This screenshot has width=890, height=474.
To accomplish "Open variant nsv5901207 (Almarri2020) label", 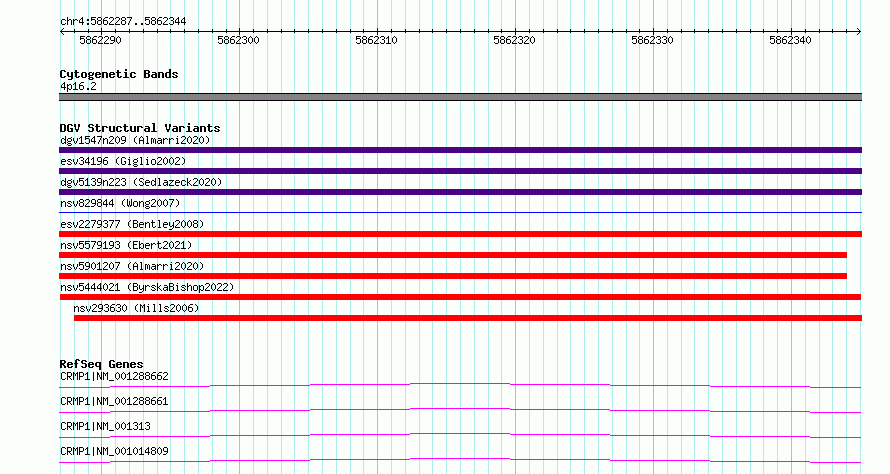I will [x=132, y=266].
